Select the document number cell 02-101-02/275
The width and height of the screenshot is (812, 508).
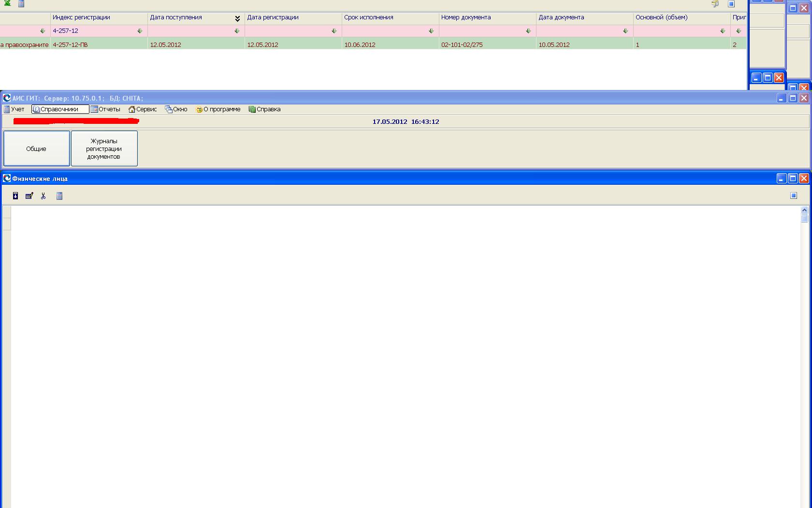pos(487,45)
